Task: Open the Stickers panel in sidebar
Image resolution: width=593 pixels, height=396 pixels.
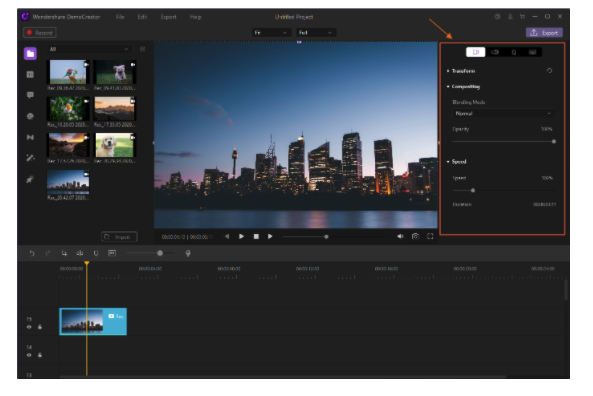Action: (30, 116)
